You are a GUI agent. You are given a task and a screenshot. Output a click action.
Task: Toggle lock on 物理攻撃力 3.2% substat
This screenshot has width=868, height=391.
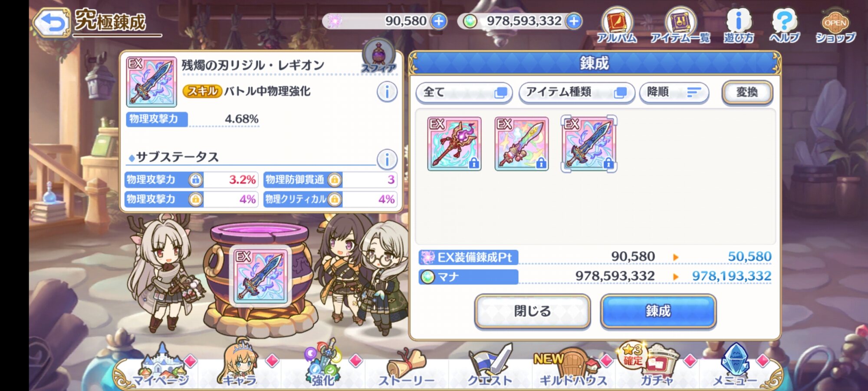[195, 179]
